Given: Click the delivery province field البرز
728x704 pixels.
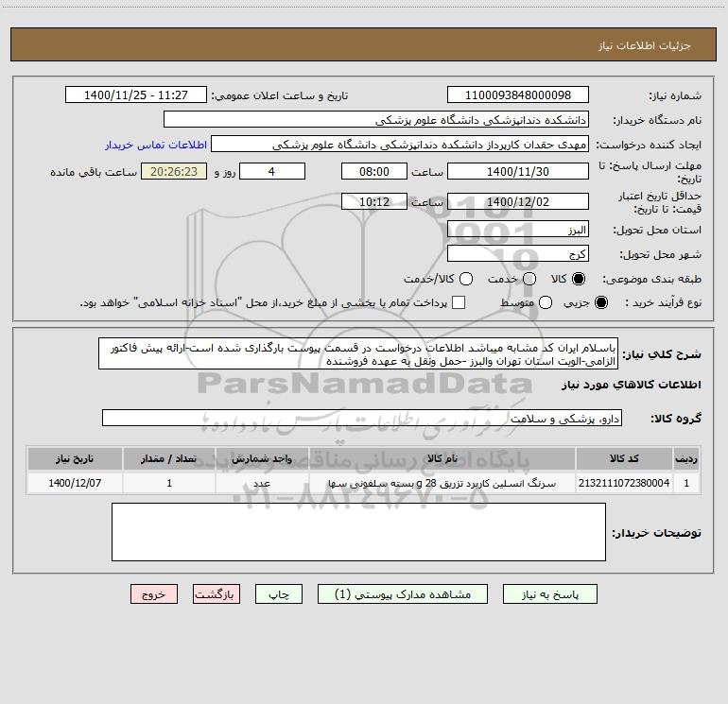Looking at the screenshot, I should (518, 230).
